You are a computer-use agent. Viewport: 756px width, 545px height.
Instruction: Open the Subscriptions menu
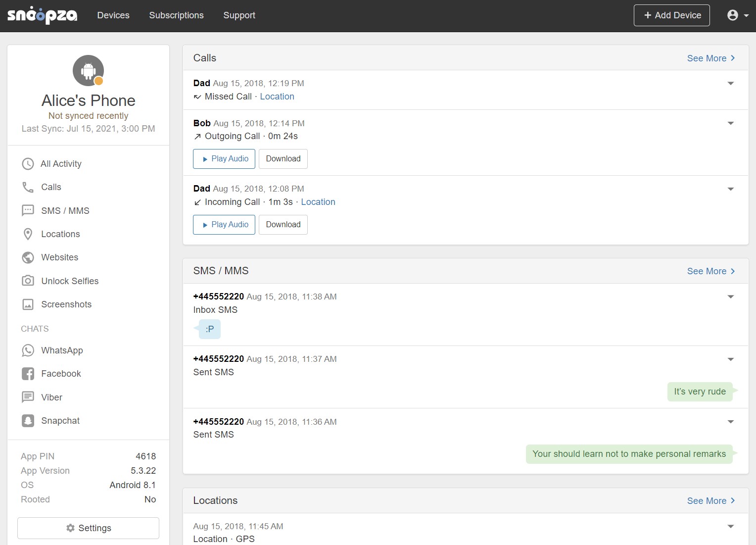(176, 15)
